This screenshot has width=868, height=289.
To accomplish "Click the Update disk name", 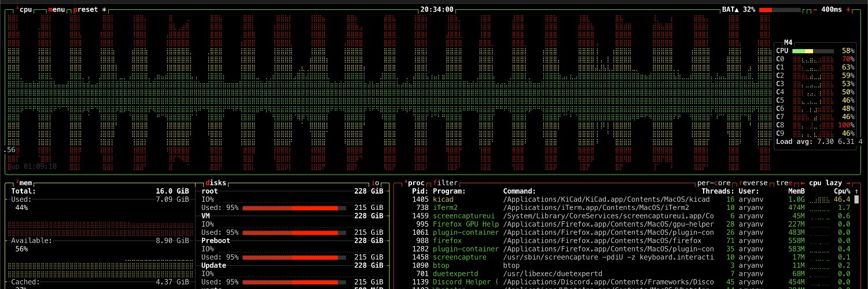I will pos(214,265).
